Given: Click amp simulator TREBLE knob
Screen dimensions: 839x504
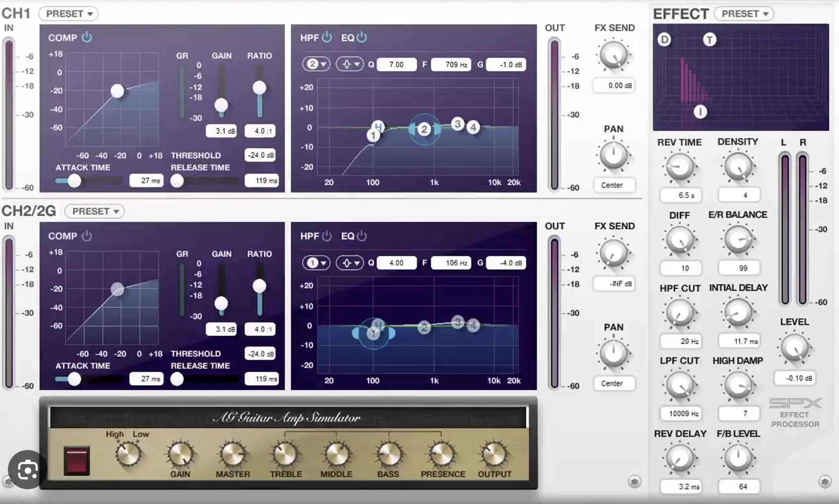Looking at the screenshot, I should [285, 454].
